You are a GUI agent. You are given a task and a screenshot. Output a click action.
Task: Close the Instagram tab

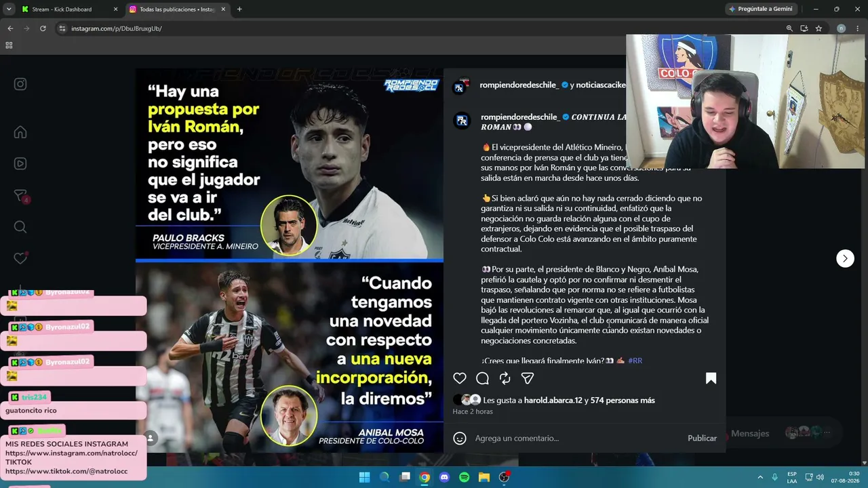pos(223,9)
